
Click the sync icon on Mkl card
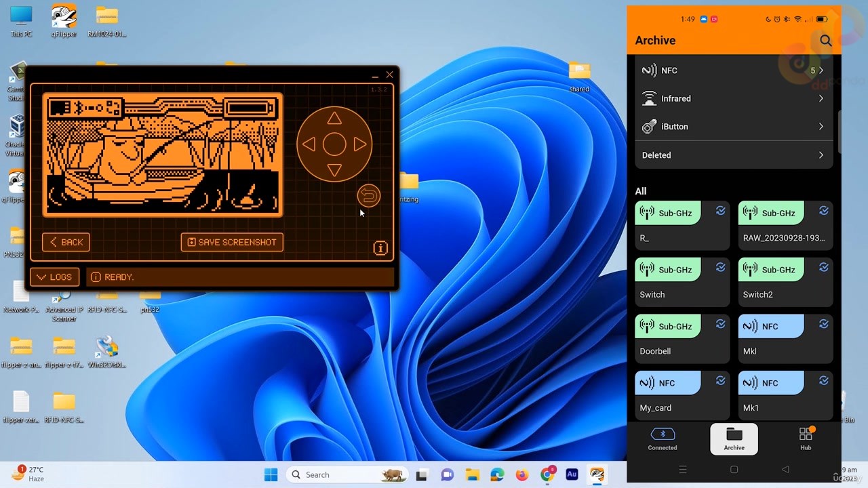pyautogui.click(x=823, y=324)
